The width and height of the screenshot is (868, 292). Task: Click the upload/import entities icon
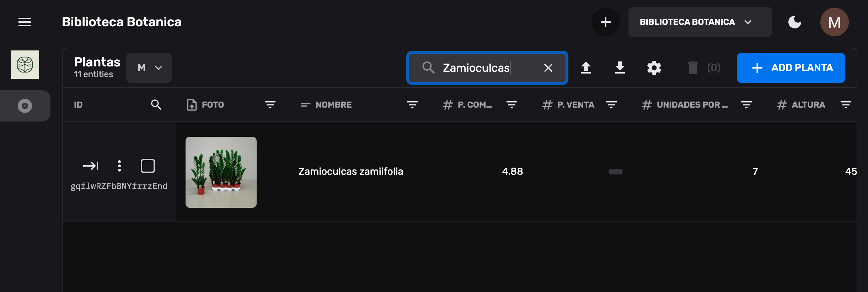tap(586, 67)
